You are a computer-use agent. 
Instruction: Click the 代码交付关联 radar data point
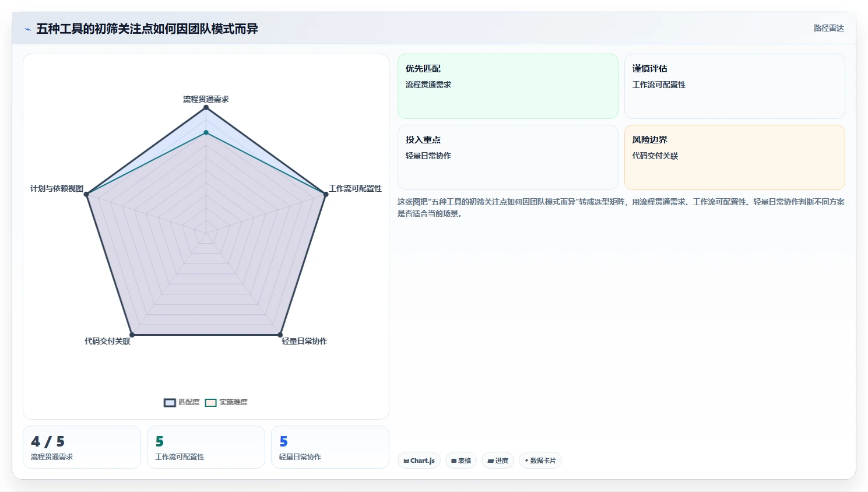point(132,335)
